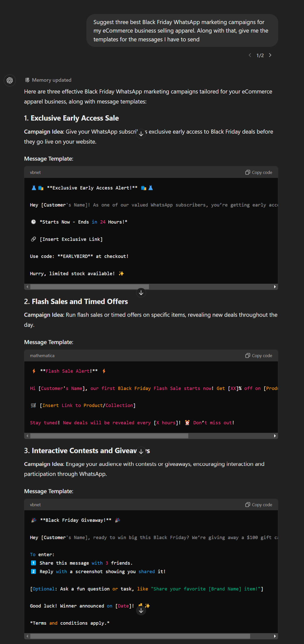The image size is (304, 644).
Task: Go to the previous response version
Action: (250, 55)
